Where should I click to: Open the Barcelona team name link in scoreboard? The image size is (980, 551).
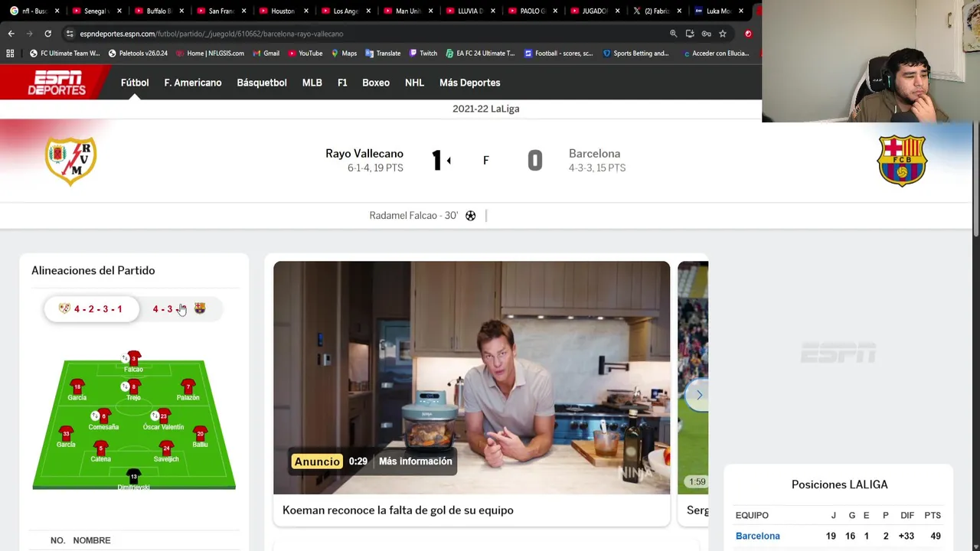pos(594,154)
